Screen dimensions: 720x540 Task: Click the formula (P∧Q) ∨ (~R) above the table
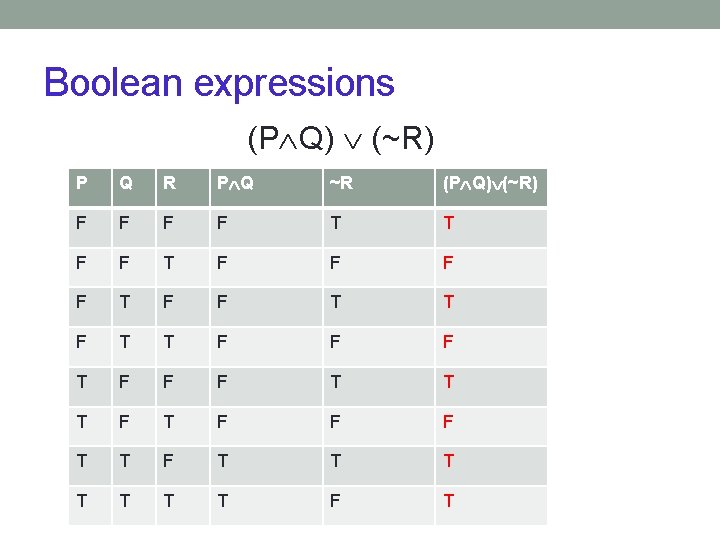tap(340, 140)
